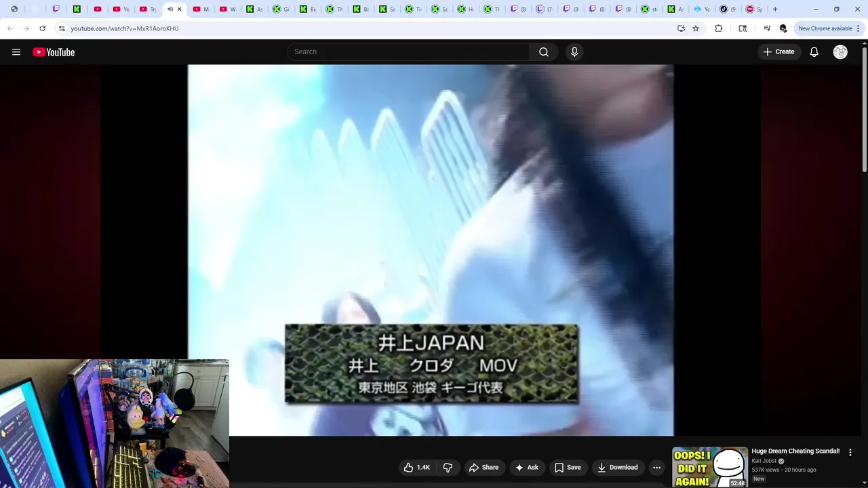The height and width of the screenshot is (488, 868).
Task: Open a new browser tab
Action: [775, 9]
